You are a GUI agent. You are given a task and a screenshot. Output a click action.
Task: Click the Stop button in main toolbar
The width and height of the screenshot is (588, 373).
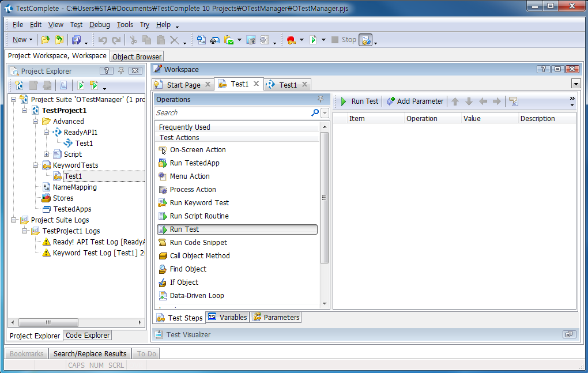click(x=344, y=40)
